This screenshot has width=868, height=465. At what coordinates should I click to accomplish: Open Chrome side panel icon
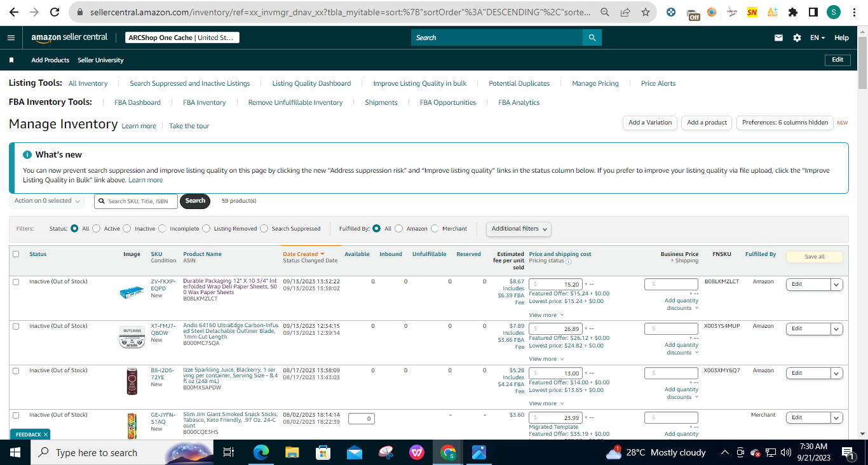coord(813,12)
